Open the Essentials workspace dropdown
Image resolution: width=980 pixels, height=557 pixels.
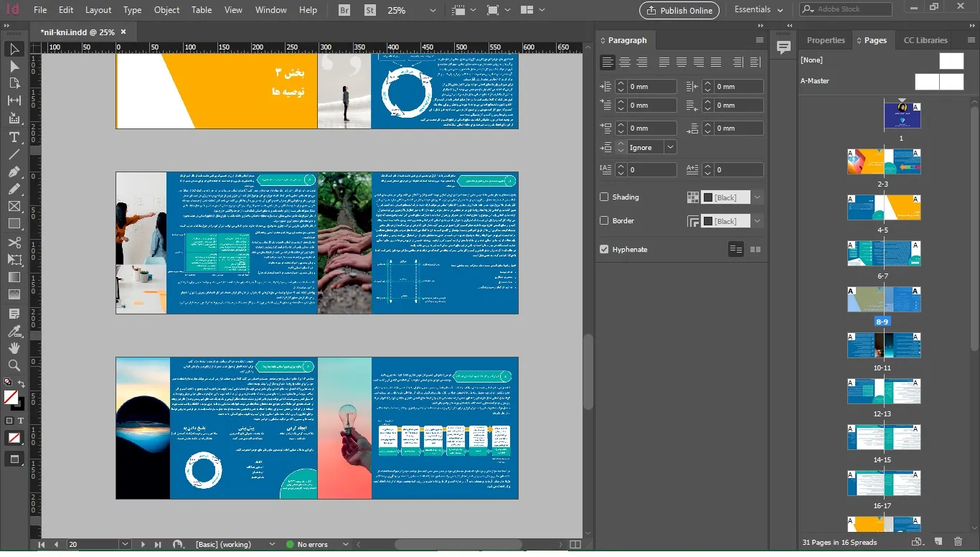[759, 10]
